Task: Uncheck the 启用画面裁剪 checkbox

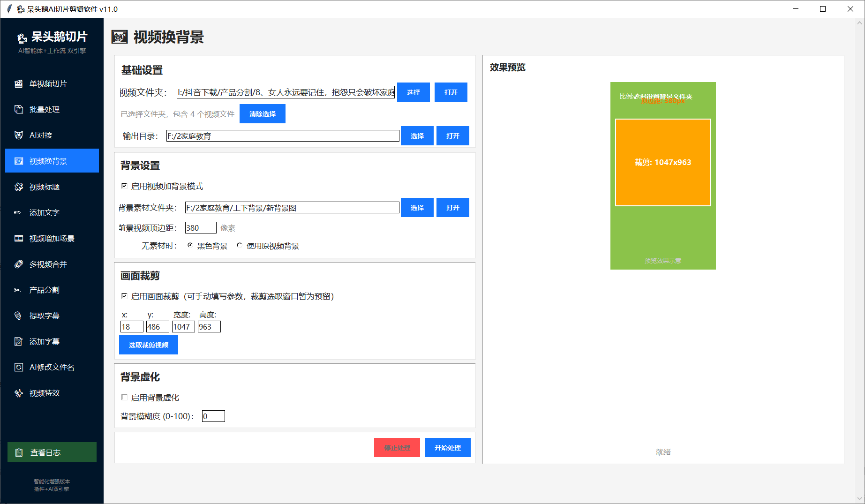Action: [x=124, y=296]
